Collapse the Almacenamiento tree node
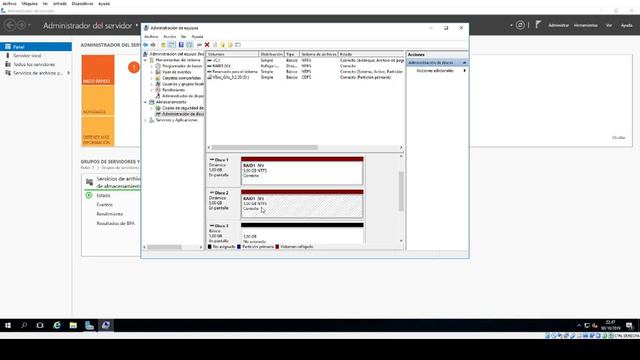640x360 pixels. pyautogui.click(x=145, y=102)
